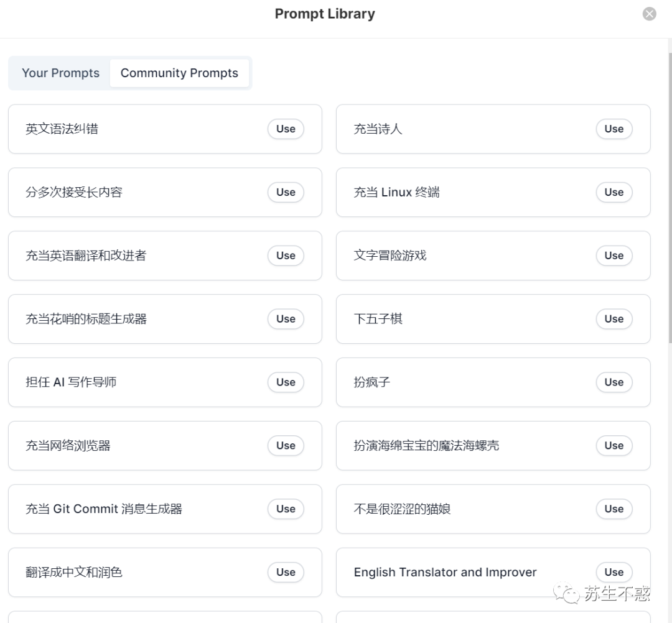The image size is (672, 623).
Task: Click the 充当花哨的标题生成器 title text
Action: [86, 319]
